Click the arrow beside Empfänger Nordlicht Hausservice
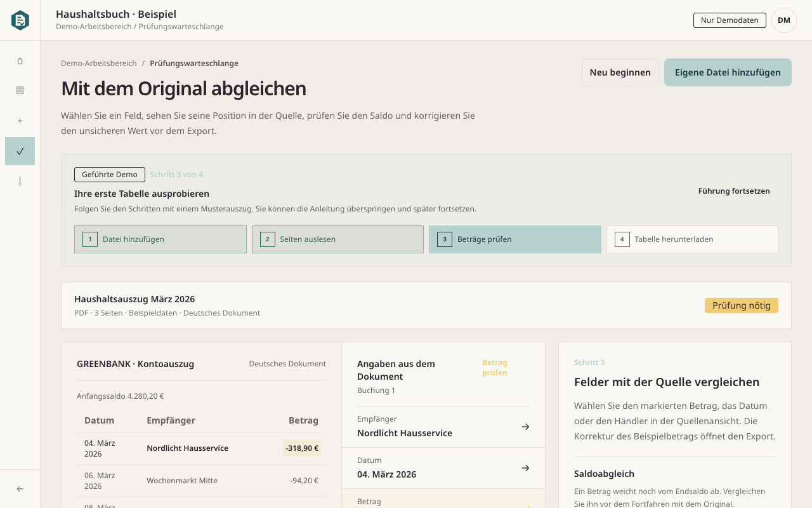 (x=525, y=427)
